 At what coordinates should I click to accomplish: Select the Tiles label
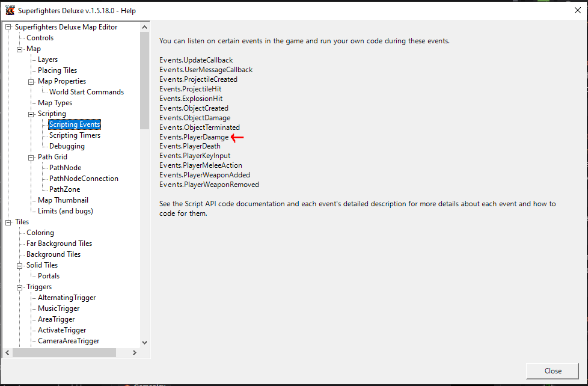[x=22, y=222]
